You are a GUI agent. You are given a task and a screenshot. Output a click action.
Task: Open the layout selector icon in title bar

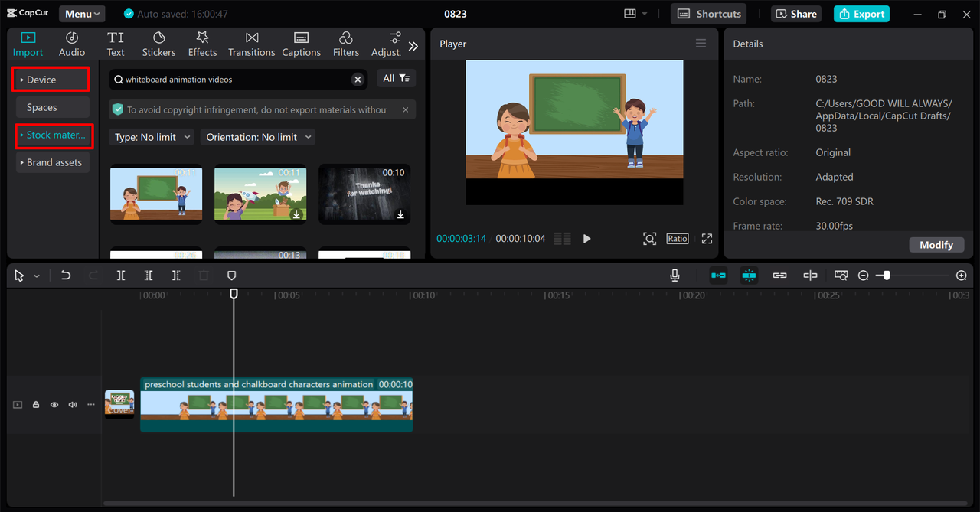(630, 14)
